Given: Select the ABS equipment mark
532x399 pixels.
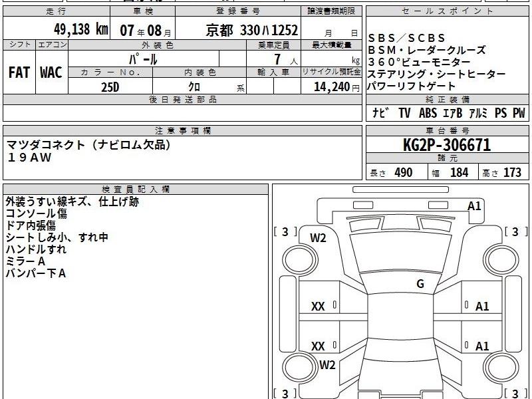Looking at the screenshot, I should click(x=428, y=113).
